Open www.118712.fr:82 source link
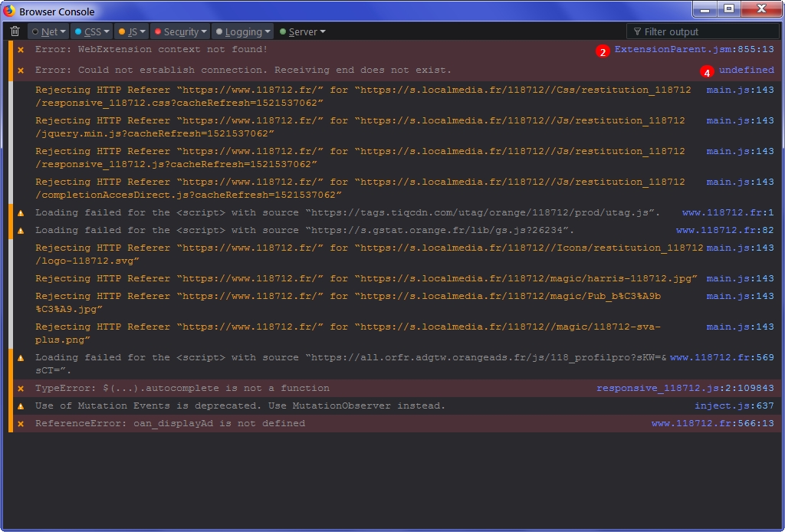Viewport: 785px width, 532px height. tap(725, 230)
